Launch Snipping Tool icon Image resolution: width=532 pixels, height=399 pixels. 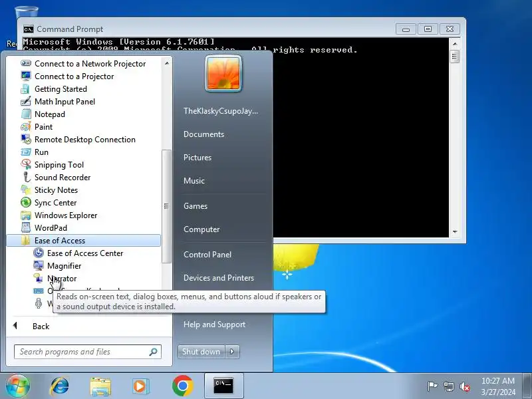point(26,164)
